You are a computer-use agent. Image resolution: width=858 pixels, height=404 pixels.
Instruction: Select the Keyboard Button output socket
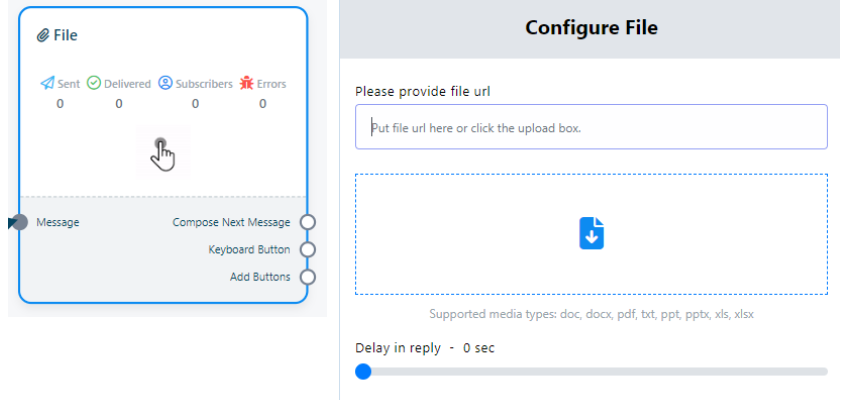click(x=308, y=249)
